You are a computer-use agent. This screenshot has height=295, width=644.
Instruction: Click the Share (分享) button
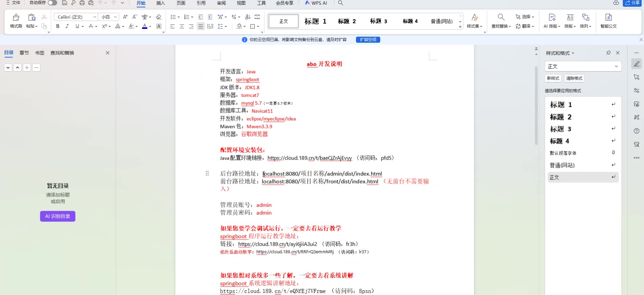coord(632,3)
